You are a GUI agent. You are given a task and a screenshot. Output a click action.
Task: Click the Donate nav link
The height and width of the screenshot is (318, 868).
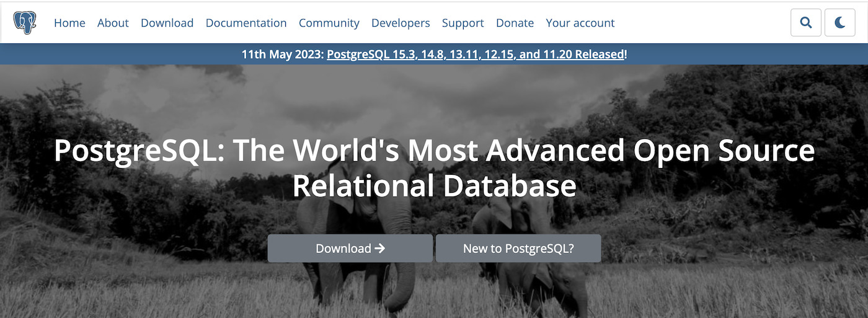click(x=515, y=23)
